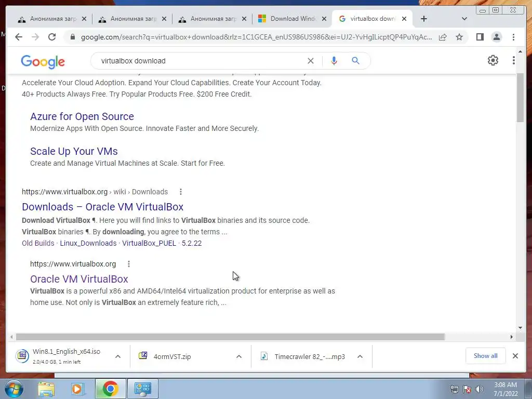Click the Chrome taskbar icon
The height and width of the screenshot is (399, 532).
[110, 389]
